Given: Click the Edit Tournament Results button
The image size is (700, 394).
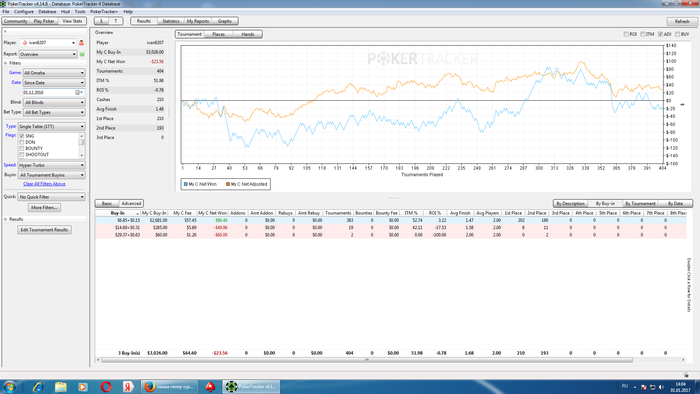Looking at the screenshot, I should 44,230.
